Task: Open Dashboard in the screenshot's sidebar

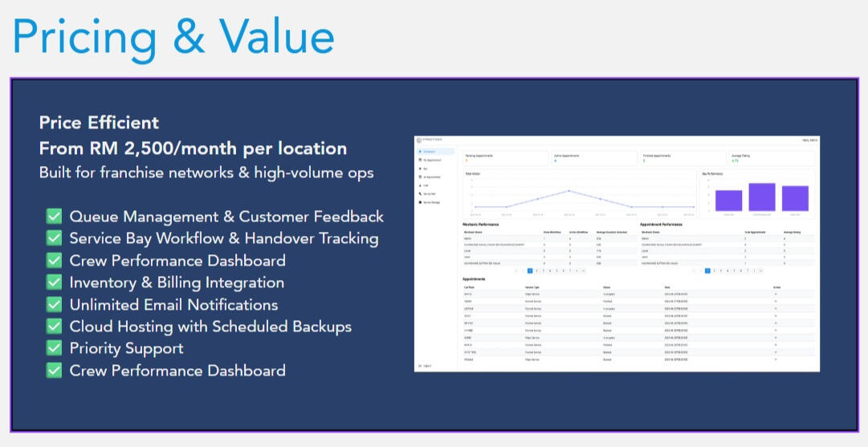Action: click(x=436, y=152)
